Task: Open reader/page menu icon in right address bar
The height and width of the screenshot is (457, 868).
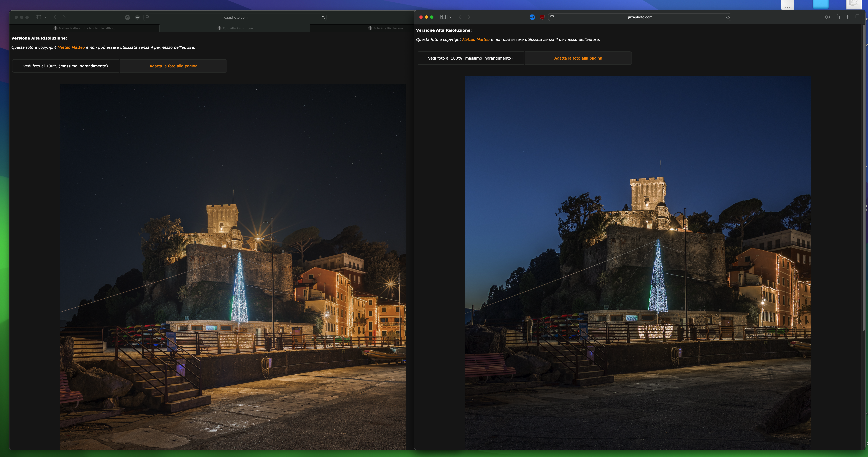Action: [x=552, y=17]
